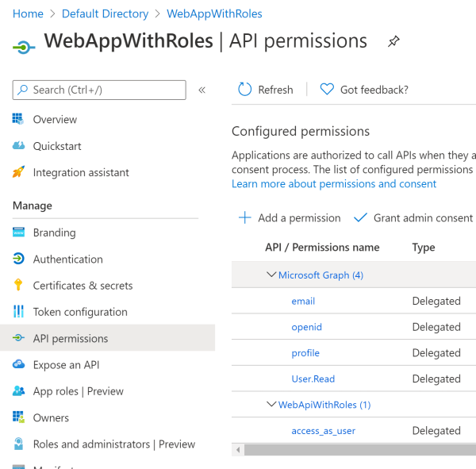This screenshot has height=469, width=476.
Task: Click the heart feedback icon
Action: (x=327, y=90)
